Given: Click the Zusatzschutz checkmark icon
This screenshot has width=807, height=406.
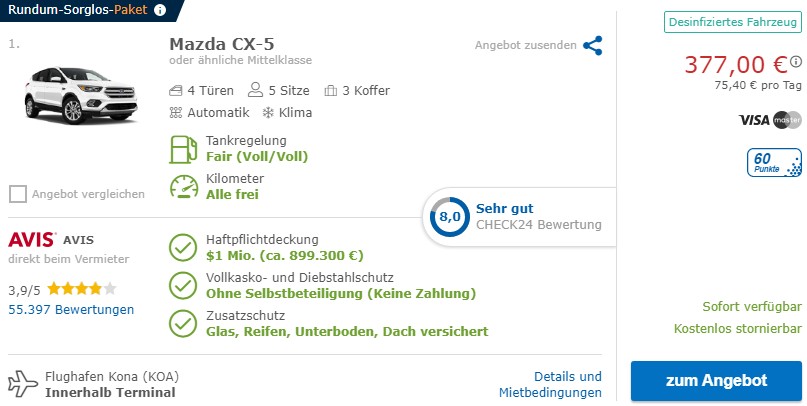Looking at the screenshot, I should click(183, 324).
